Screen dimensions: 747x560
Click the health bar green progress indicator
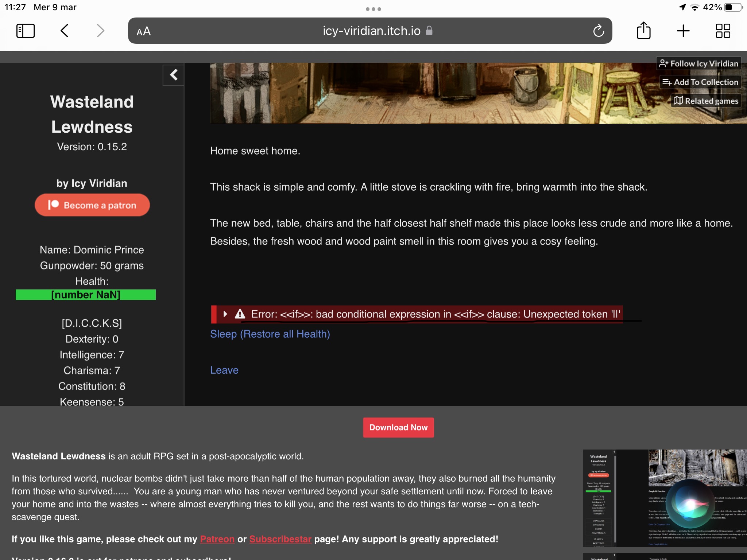85,295
